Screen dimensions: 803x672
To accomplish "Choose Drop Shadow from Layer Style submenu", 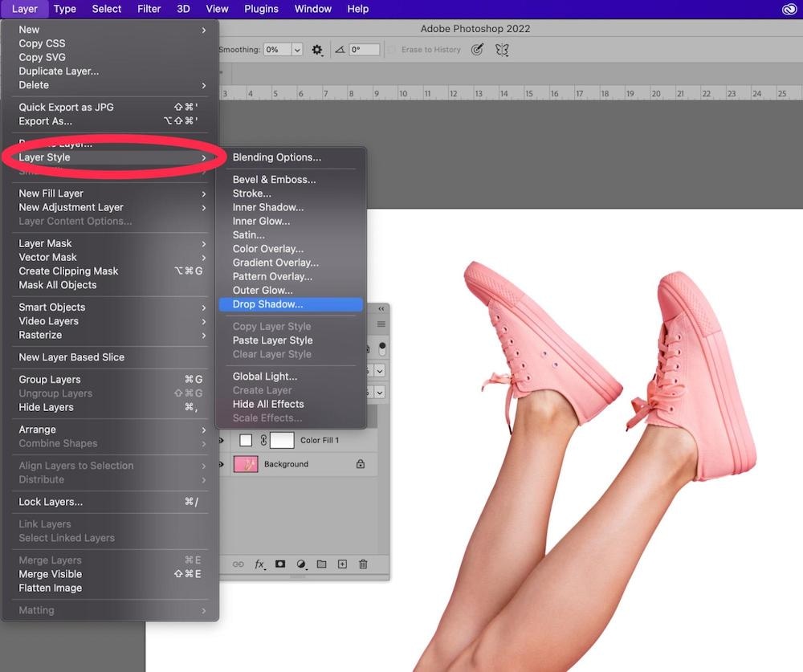I will click(267, 304).
